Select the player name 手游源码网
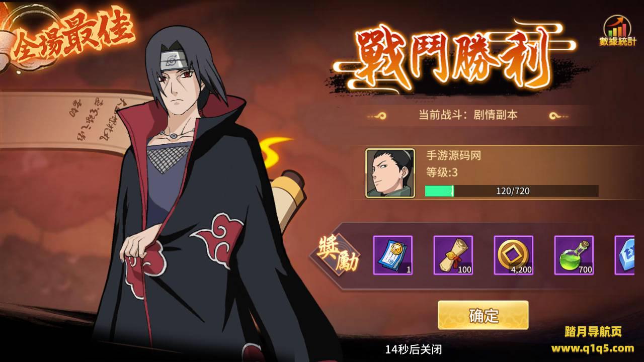This screenshot has width=644, height=362. coord(454,155)
